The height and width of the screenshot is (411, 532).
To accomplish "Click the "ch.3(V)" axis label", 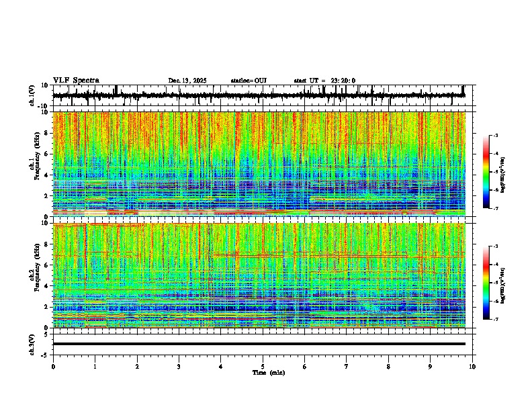I will click(x=32, y=345).
